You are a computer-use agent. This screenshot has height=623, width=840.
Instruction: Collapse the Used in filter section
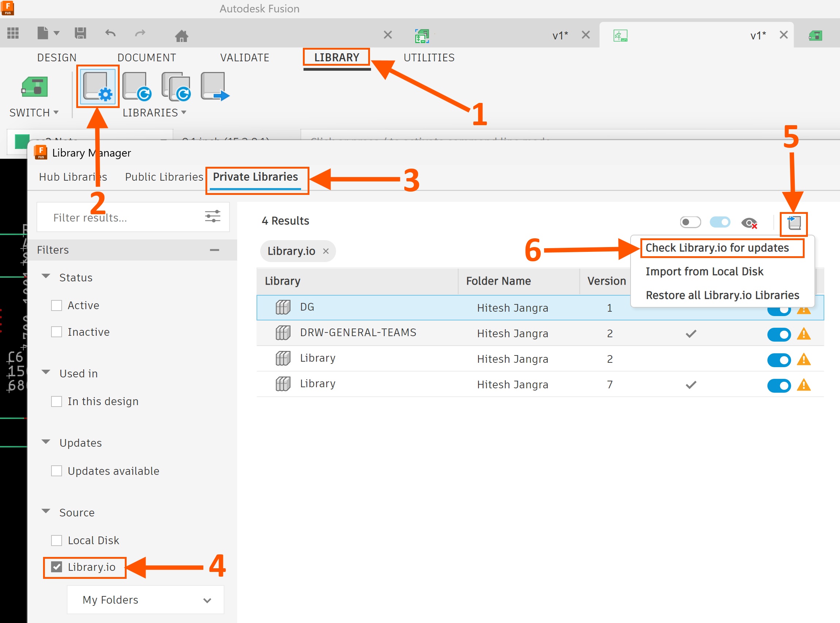pos(46,372)
